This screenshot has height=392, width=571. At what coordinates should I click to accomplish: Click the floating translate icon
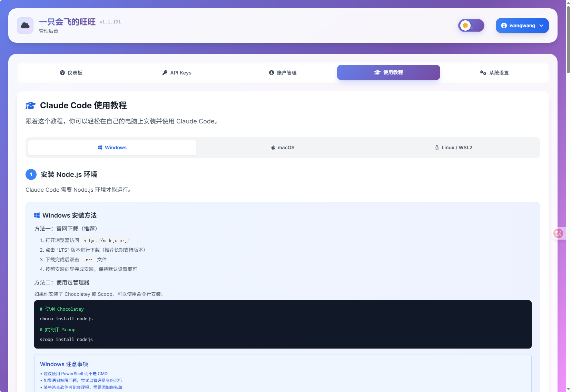tap(558, 233)
